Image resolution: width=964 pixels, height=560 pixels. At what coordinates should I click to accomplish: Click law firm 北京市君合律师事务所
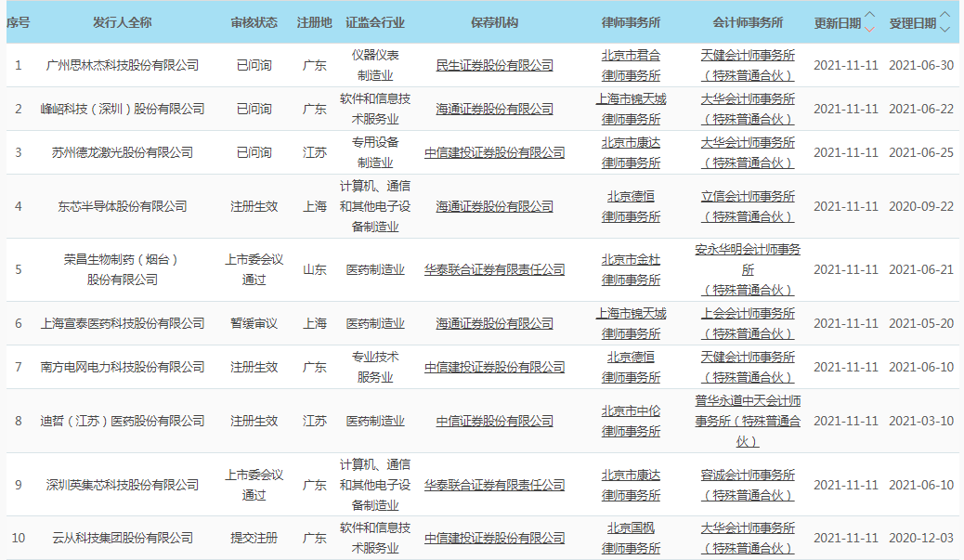pyautogui.click(x=631, y=65)
